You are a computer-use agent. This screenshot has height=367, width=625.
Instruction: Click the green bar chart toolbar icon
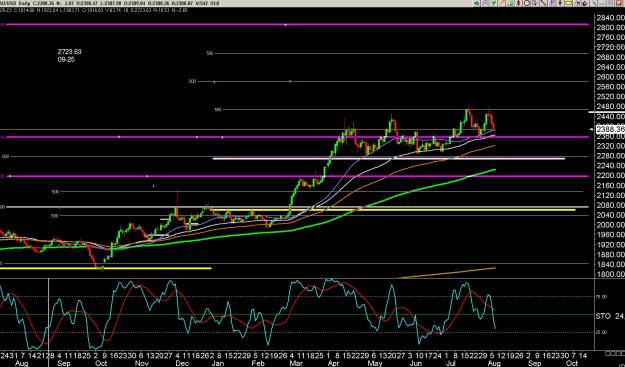(x=510, y=3)
